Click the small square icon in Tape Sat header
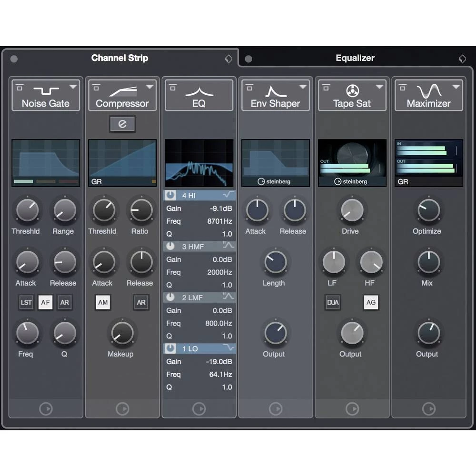This screenshot has width=476, height=476. click(x=327, y=87)
